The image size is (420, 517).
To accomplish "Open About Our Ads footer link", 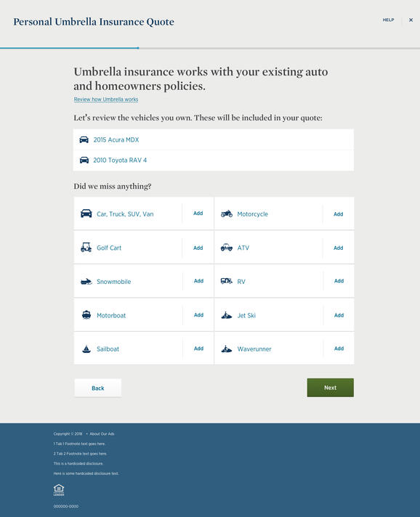I will click(102, 434).
